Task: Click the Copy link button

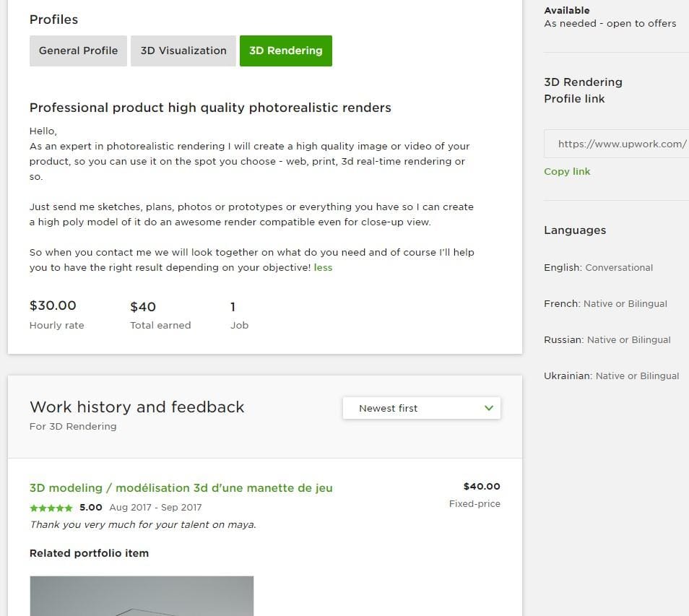Action: (x=567, y=171)
